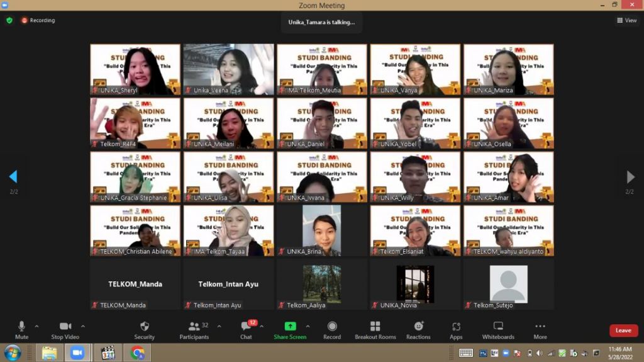Click Telkom_Sutejo default avatar tile
The width and height of the screenshot is (644, 362).
click(x=508, y=284)
